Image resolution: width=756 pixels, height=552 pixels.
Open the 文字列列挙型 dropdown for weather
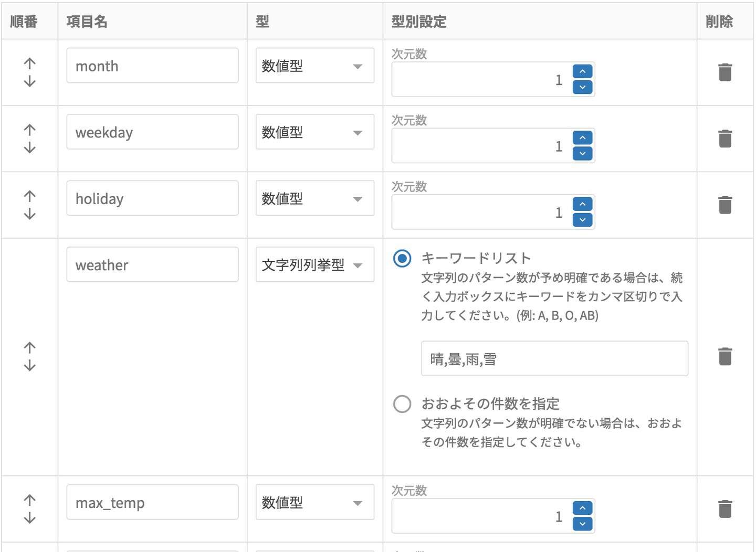315,264
